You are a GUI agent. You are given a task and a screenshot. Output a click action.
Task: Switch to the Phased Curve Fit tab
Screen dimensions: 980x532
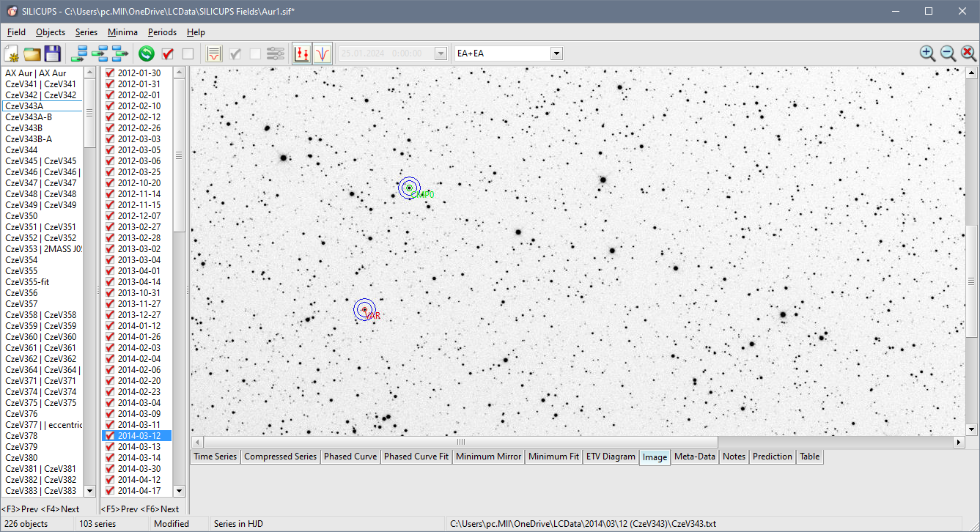coord(416,457)
